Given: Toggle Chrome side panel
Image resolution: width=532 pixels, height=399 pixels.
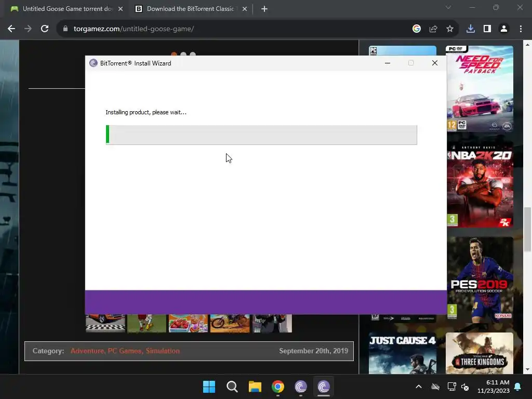Looking at the screenshot, I should (487, 29).
